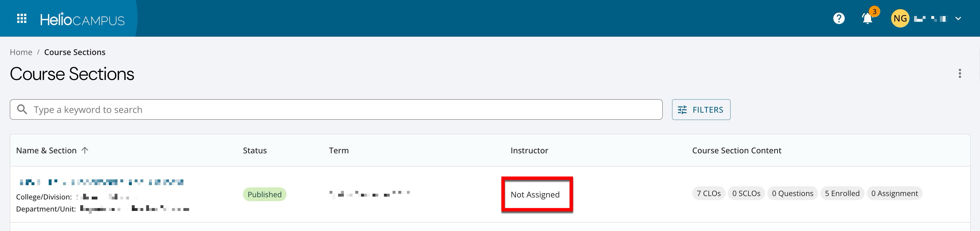
Task: Open the Filters panel
Action: pos(701,109)
